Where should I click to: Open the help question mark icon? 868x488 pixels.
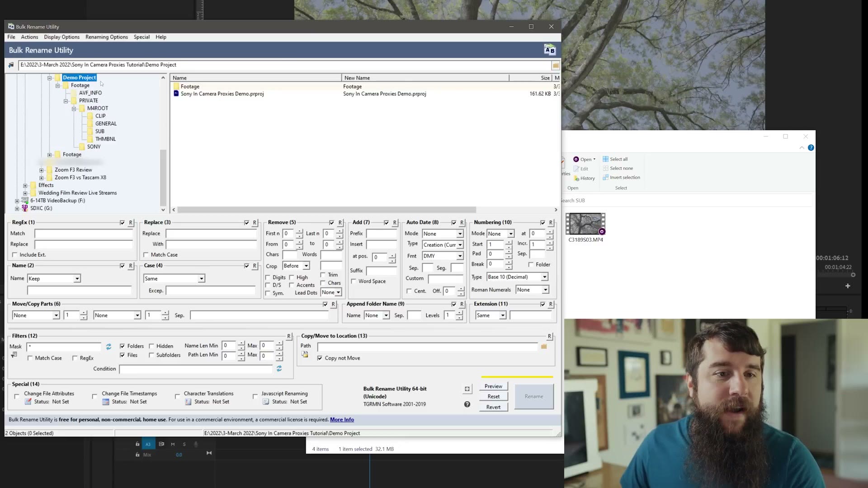467,404
